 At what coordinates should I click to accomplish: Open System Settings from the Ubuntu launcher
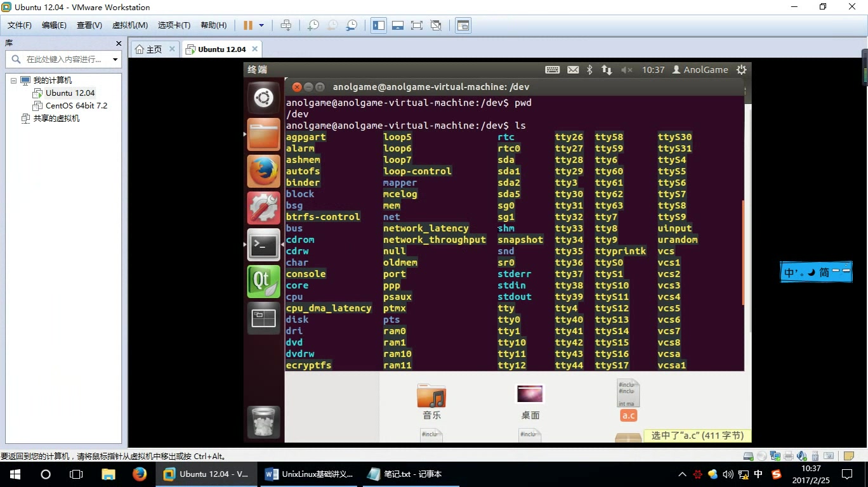point(263,208)
